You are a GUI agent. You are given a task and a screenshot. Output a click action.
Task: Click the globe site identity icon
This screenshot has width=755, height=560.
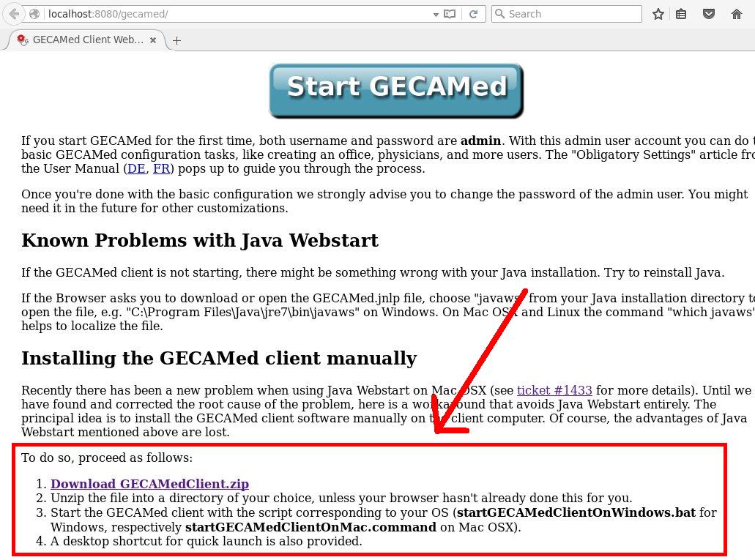tap(34, 14)
